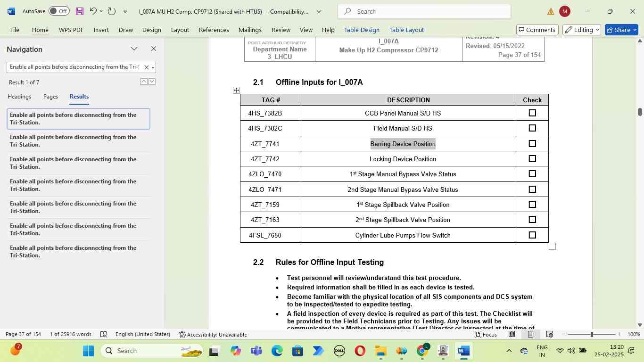Image resolution: width=644 pixels, height=362 pixels.
Task: Click the scroll down arrow of document
Action: 640,325
